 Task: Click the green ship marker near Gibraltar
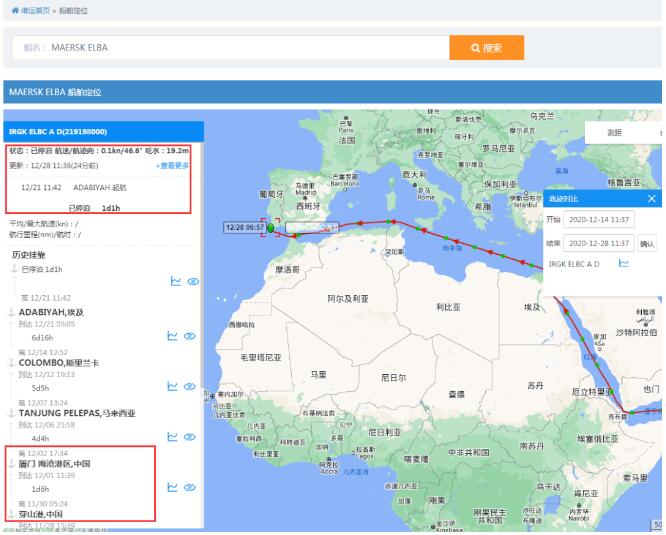tap(271, 228)
